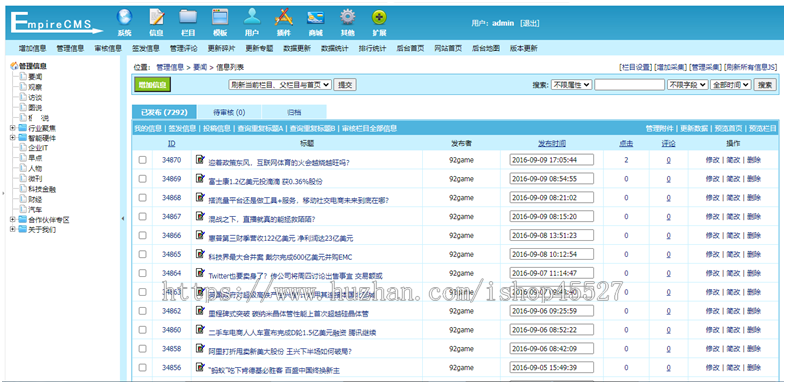Switch to the 归档 tab
The height and width of the screenshot is (384, 786).
point(294,112)
